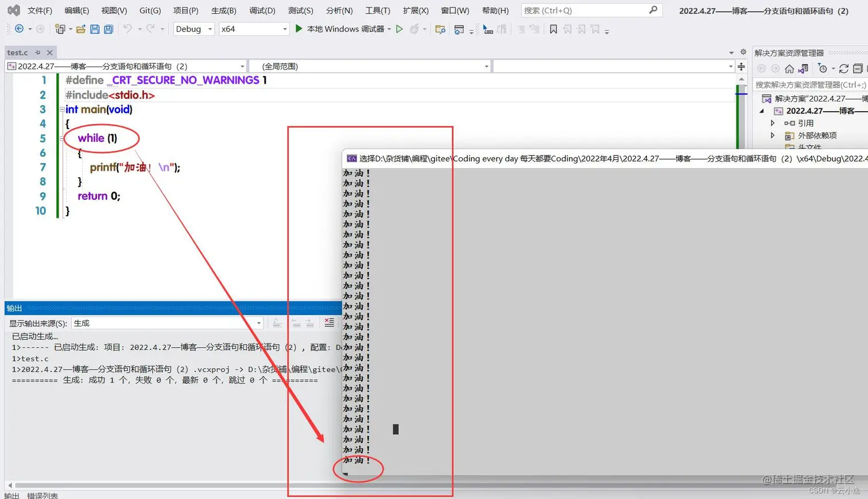
Task: Select the 外部依赖项 tree item
Action: pos(811,135)
